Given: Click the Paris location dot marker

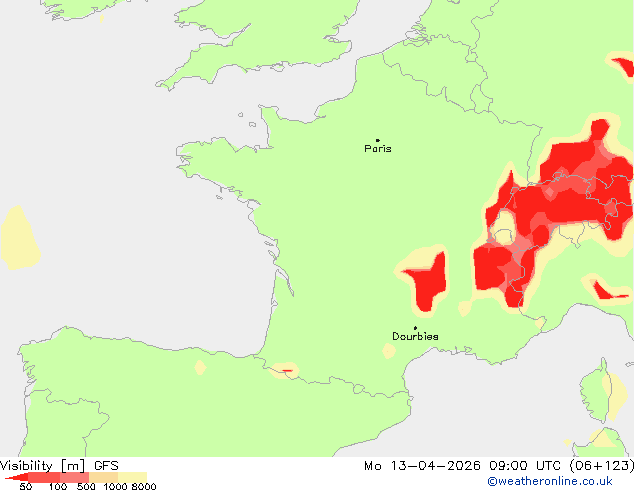Looking at the screenshot, I should (x=378, y=140).
